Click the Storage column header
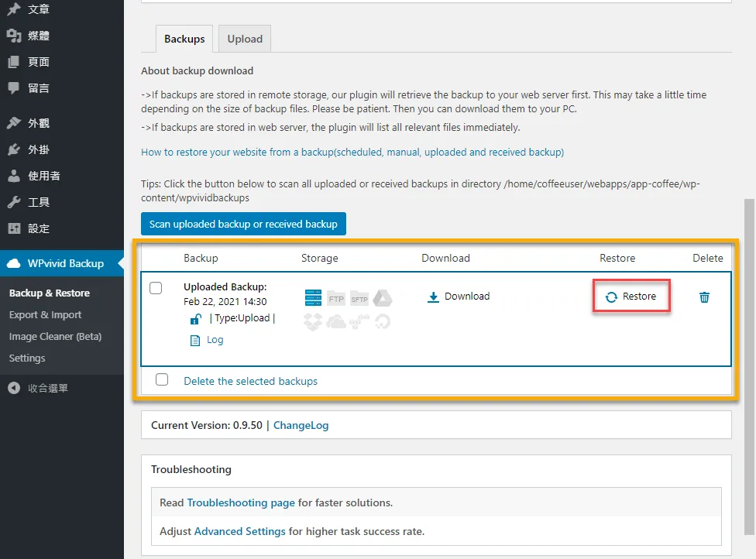756x559 pixels. tap(320, 259)
